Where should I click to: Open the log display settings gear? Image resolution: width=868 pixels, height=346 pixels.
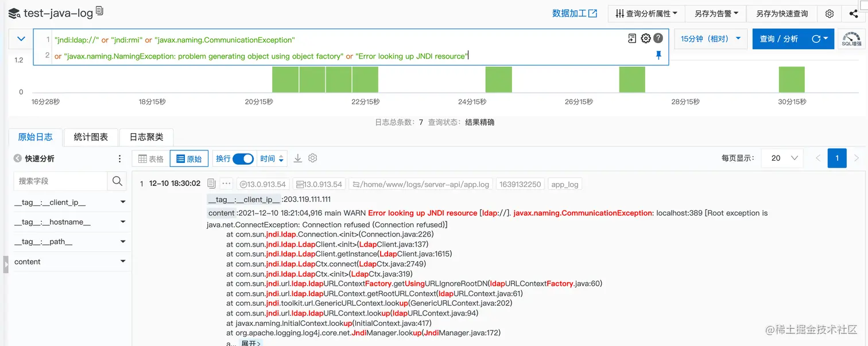tap(312, 158)
